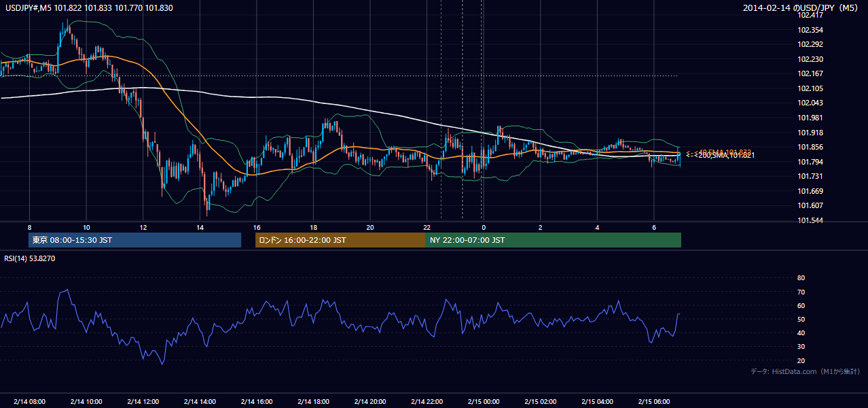Select the NY 22:00-07:00 JST session bar
The width and height of the screenshot is (868, 408).
[554, 240]
